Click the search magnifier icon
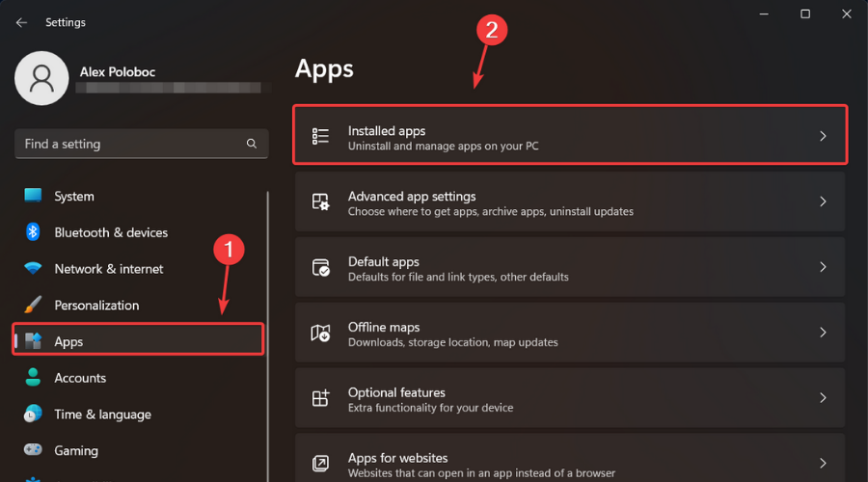This screenshot has height=482, width=868. click(252, 144)
